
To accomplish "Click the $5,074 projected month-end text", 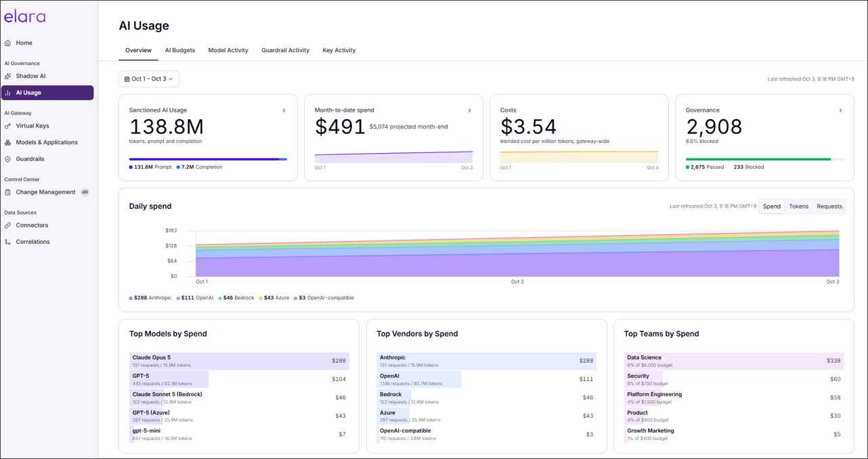I will coord(408,127).
